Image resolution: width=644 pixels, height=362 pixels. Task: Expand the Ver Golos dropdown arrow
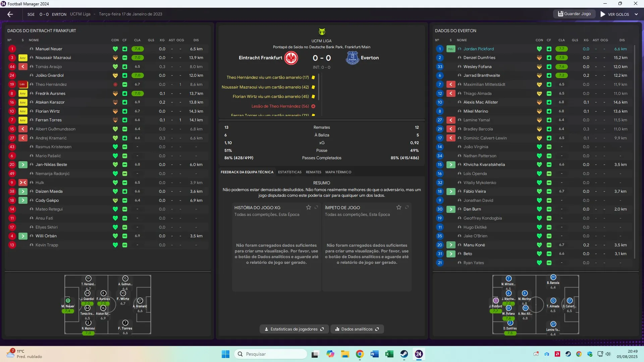(x=636, y=14)
